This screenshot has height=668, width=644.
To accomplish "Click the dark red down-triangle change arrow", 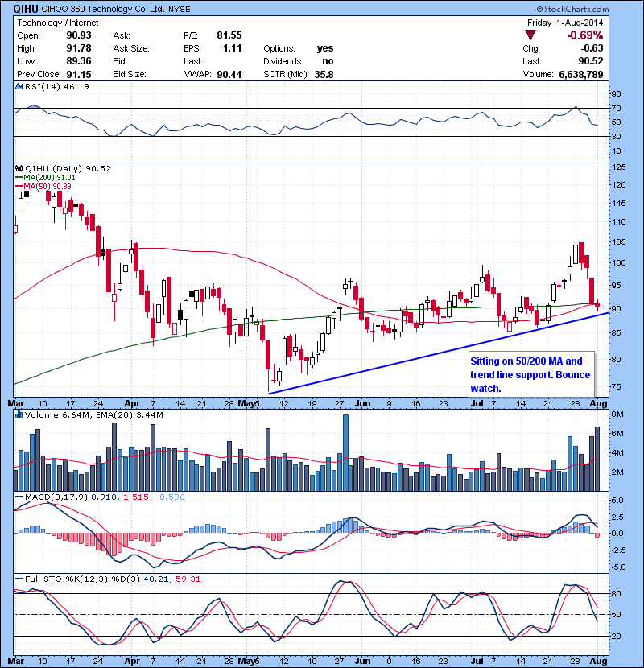I will [530, 35].
